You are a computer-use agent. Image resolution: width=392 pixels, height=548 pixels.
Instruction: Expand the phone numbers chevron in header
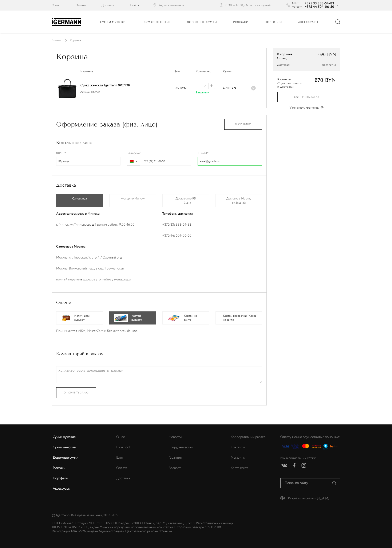[x=337, y=5]
